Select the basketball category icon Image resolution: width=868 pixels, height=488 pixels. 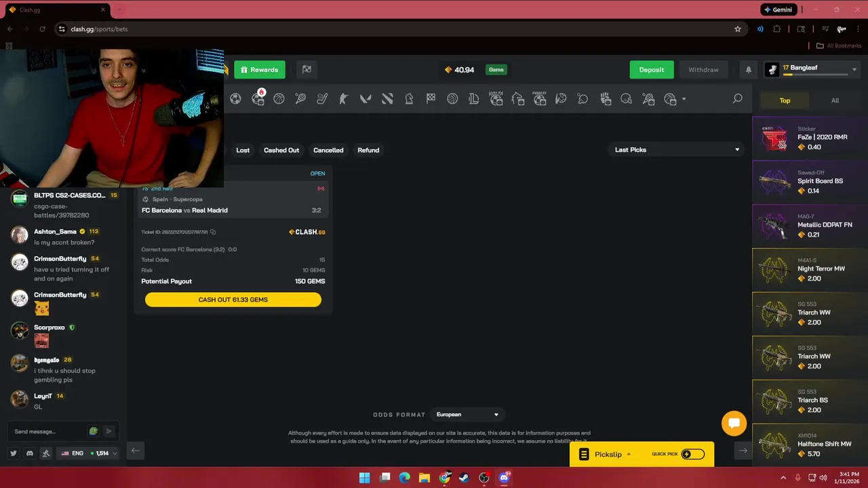tap(279, 99)
